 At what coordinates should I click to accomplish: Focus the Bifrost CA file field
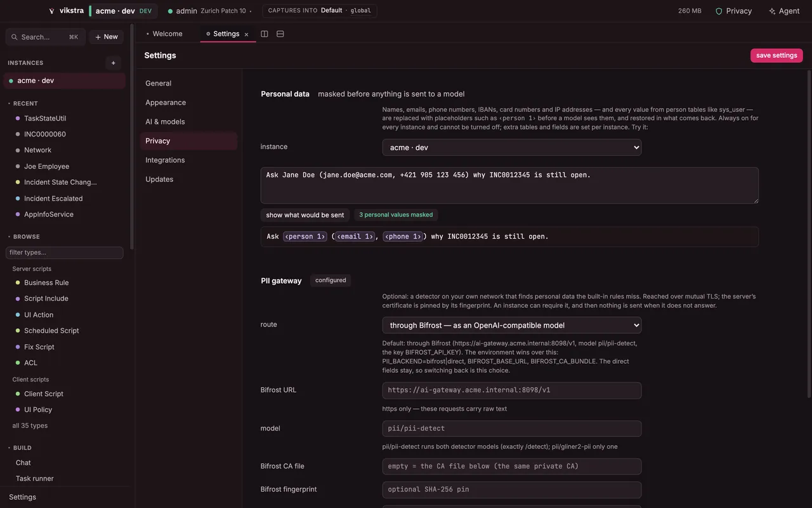[x=512, y=467]
